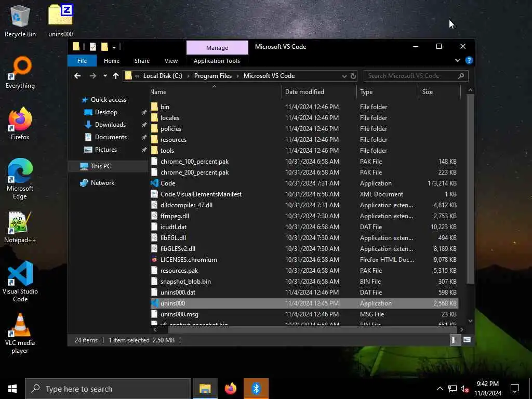Click the Properties quick access toolbar icon
Viewport: 532px width, 399px height.
pos(92,47)
